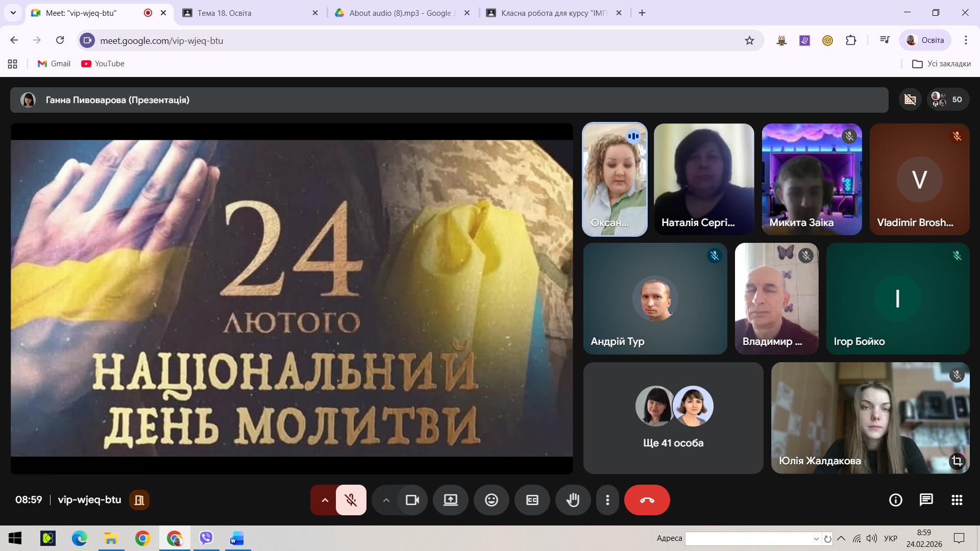Open the activities grid icon
This screenshot has width=980, height=551.
(x=957, y=500)
